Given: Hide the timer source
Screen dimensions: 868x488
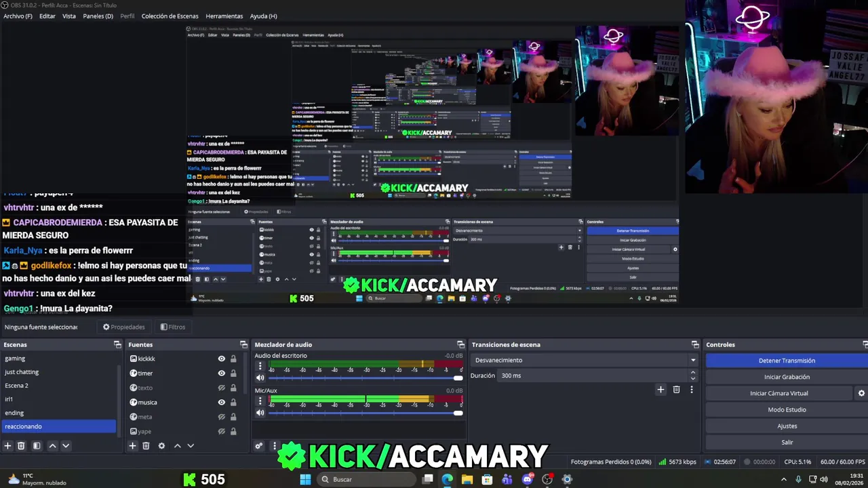Looking at the screenshot, I should coord(221,373).
